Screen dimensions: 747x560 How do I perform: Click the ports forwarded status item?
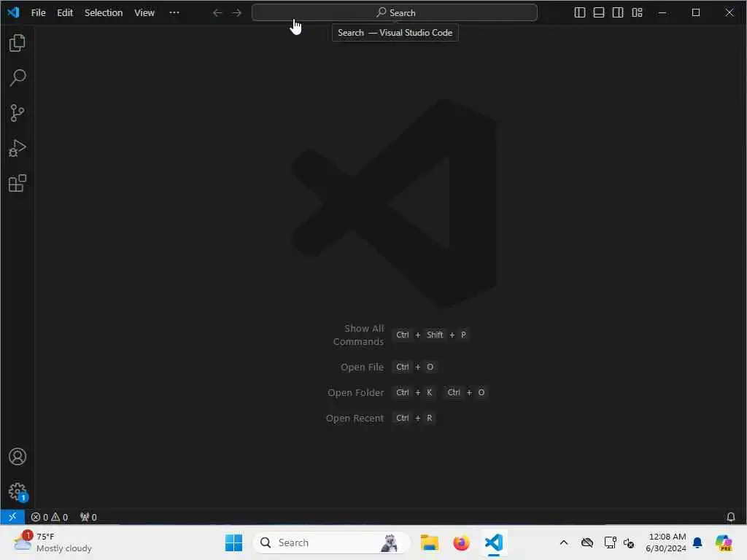88,517
